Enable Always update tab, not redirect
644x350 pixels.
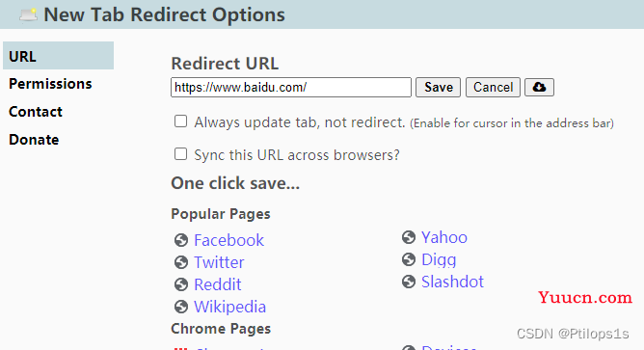(180, 121)
